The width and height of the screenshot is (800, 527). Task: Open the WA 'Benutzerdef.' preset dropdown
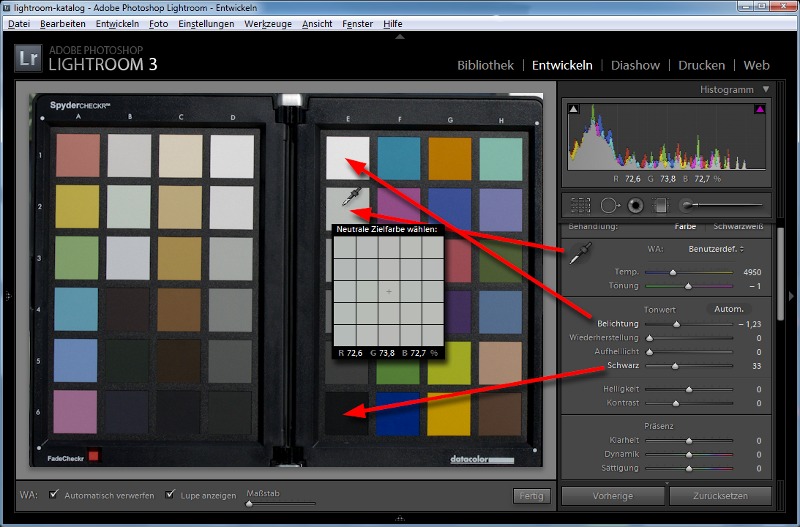point(716,247)
